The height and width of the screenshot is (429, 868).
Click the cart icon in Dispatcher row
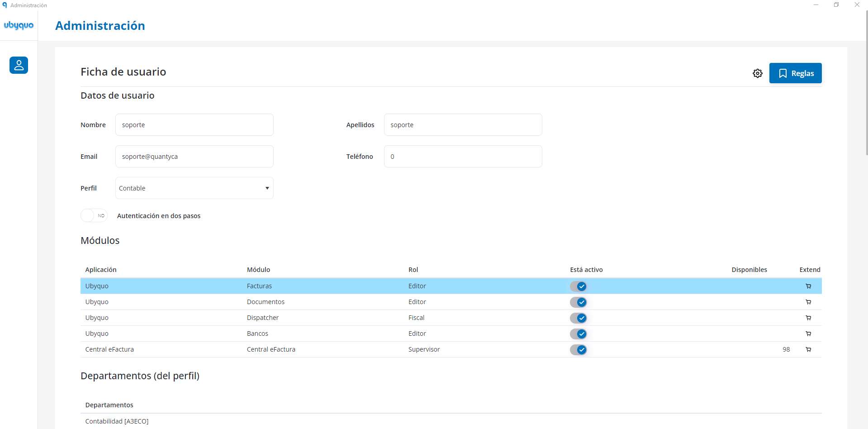point(808,318)
